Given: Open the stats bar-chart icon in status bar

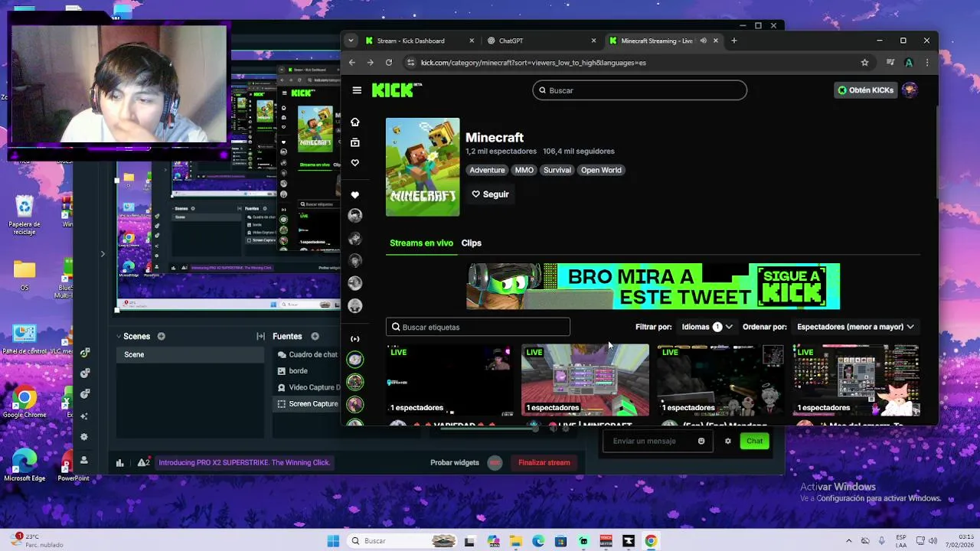Looking at the screenshot, I should (x=119, y=462).
